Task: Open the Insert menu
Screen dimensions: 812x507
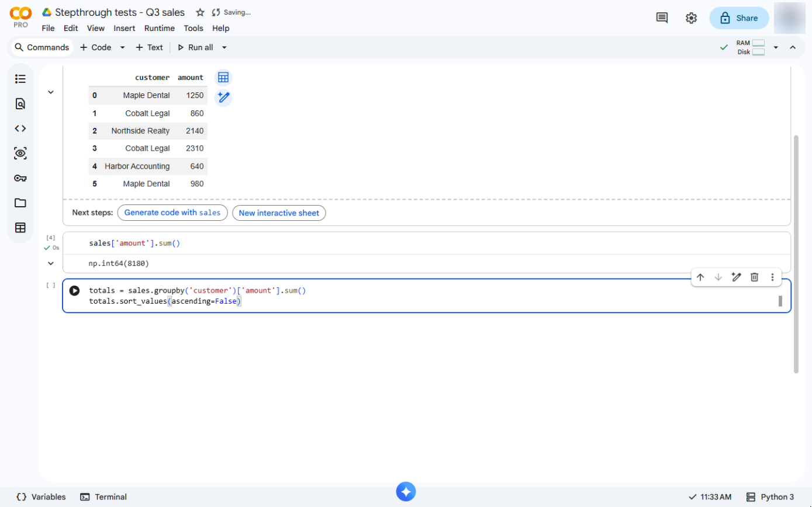Action: point(125,28)
